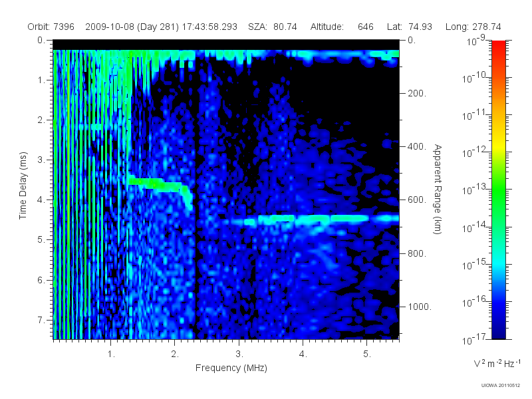
Task: Click the 'Orbit: 7396' header text
Action: (x=51, y=27)
